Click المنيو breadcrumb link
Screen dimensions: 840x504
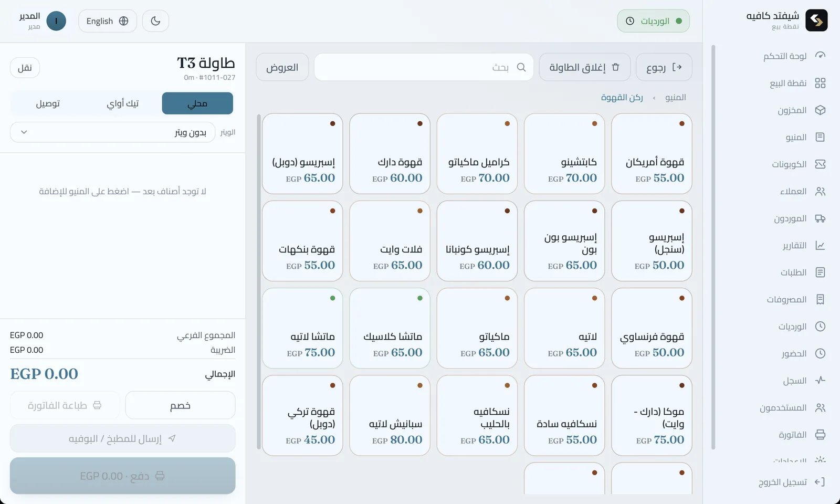click(676, 98)
